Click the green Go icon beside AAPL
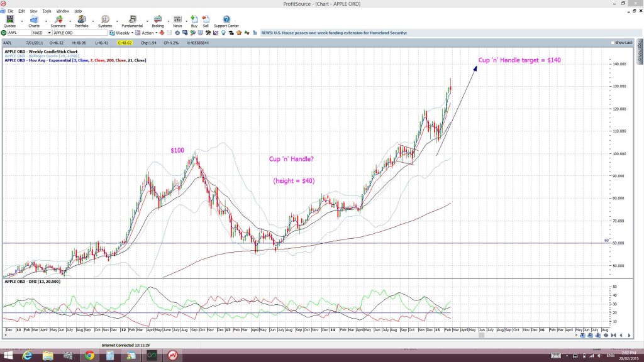 (4, 33)
